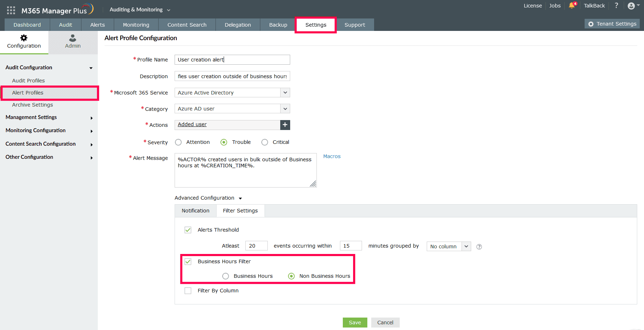Open the grouped by No column dropdown
Viewport: 644px width, 330px height.
(449, 246)
